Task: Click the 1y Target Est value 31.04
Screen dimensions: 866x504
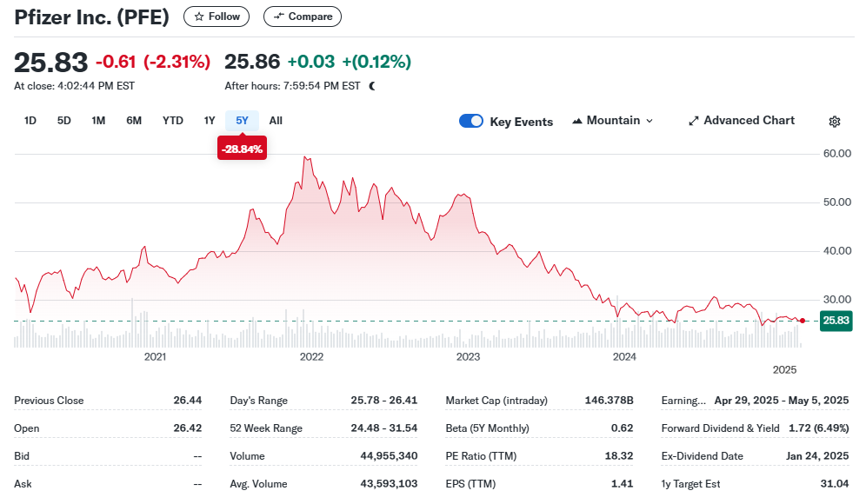Action: tap(835, 483)
